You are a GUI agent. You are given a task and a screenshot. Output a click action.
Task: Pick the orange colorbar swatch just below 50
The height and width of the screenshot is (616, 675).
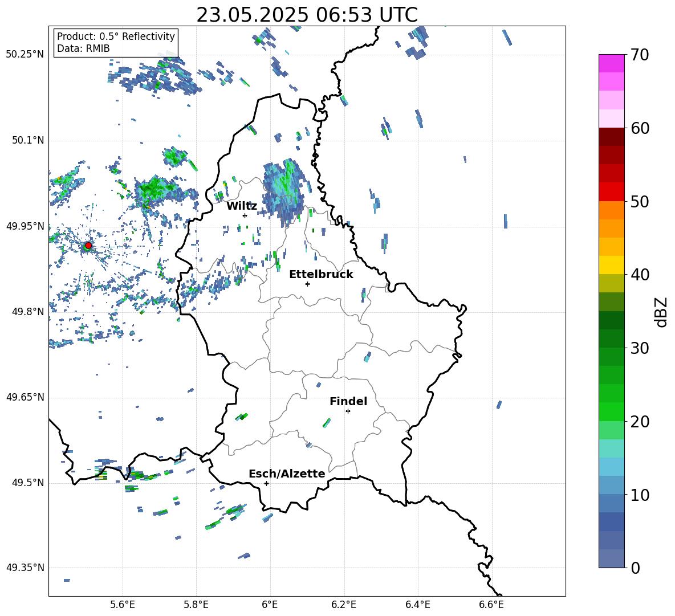pos(611,210)
